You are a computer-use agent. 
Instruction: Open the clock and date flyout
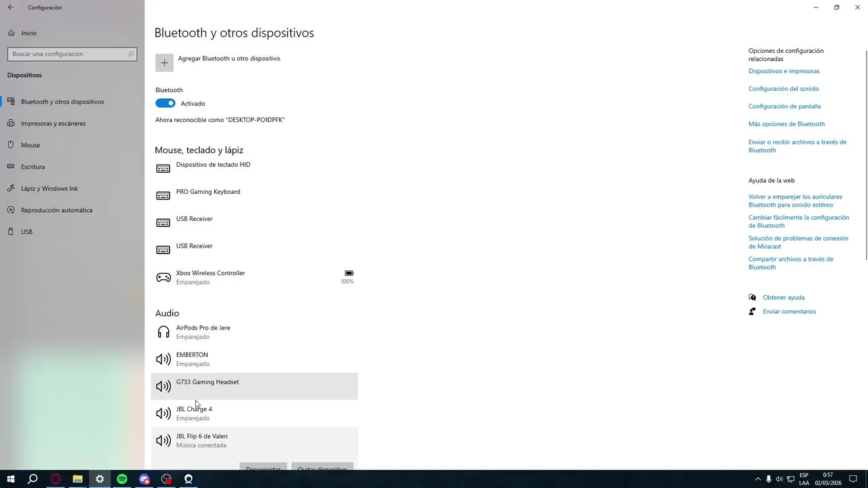coord(828,479)
